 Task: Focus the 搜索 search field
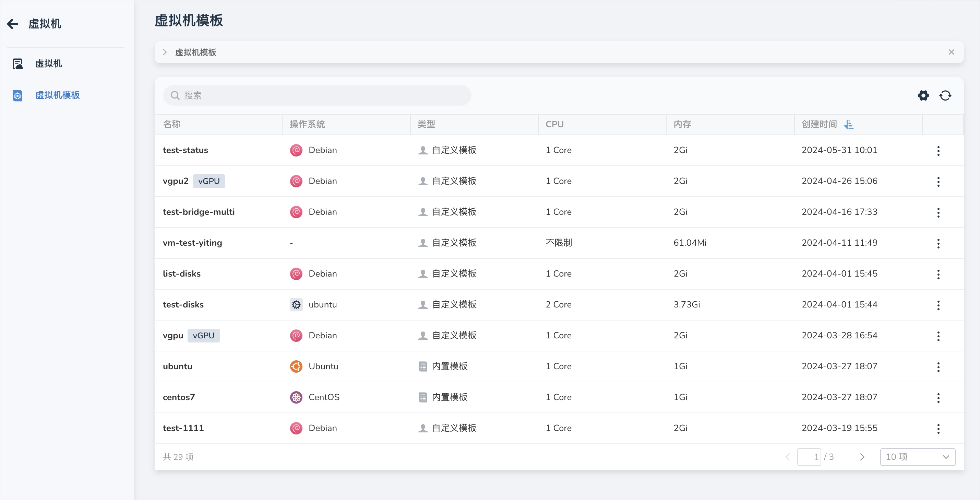click(317, 95)
